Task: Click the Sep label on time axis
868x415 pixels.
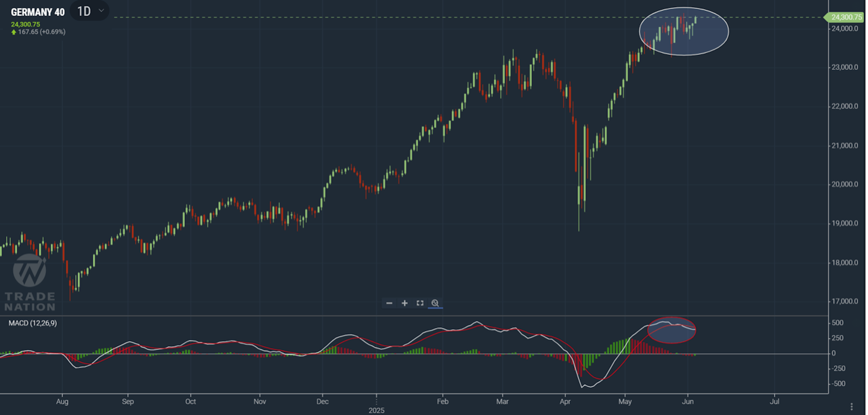Action: [128, 401]
